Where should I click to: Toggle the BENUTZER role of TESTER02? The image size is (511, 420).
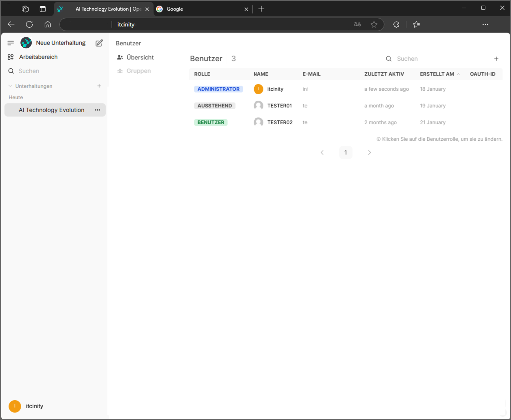(211, 122)
